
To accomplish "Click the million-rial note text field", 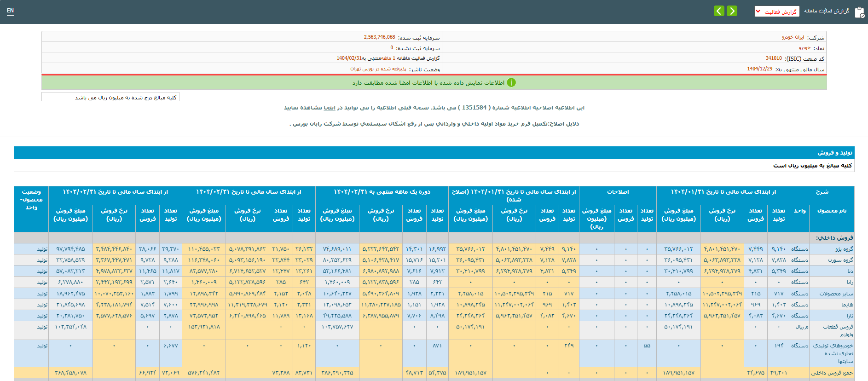I will 110,97.
